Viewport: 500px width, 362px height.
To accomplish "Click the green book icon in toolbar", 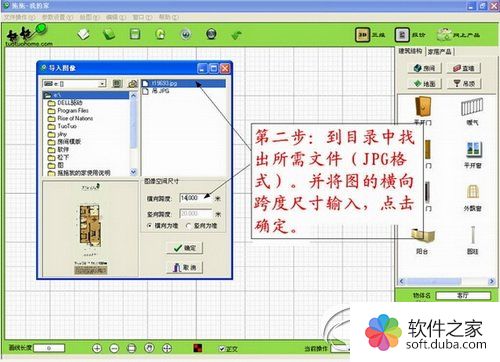I will point(109,34).
